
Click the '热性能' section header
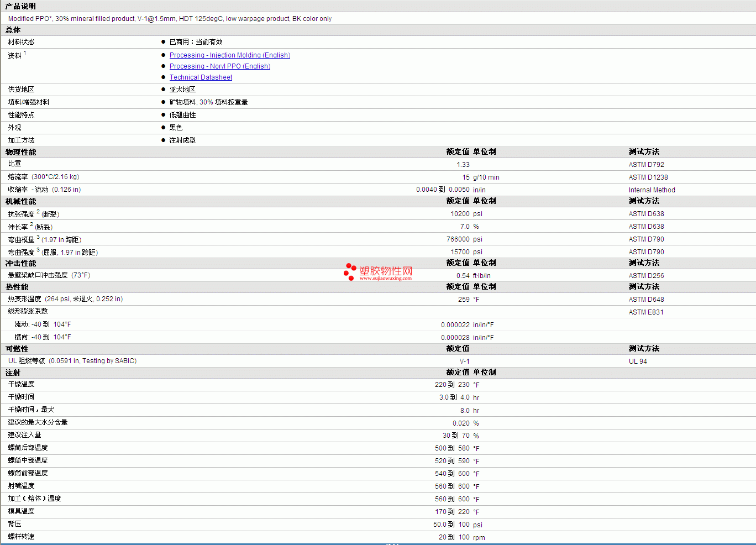17,287
